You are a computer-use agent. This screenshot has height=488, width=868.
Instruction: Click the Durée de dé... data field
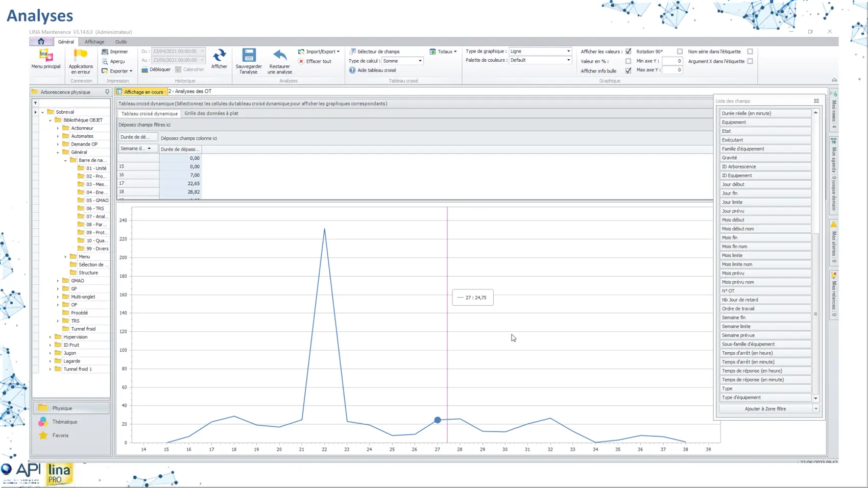pos(138,137)
